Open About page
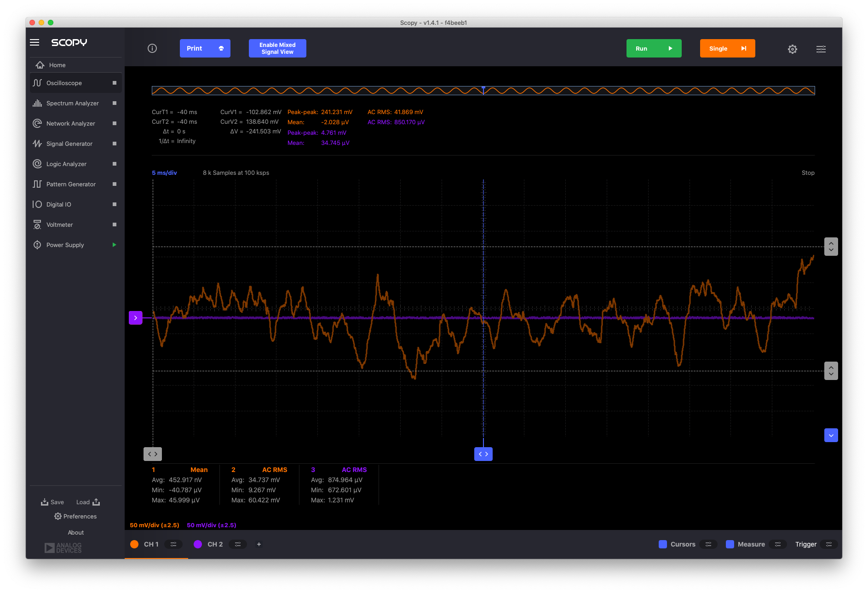The width and height of the screenshot is (868, 593). point(76,532)
